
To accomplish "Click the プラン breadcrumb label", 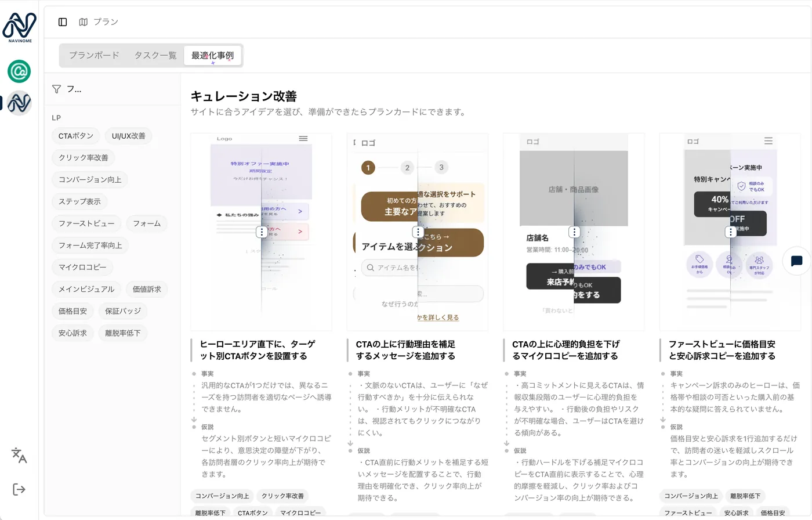I will tap(106, 22).
